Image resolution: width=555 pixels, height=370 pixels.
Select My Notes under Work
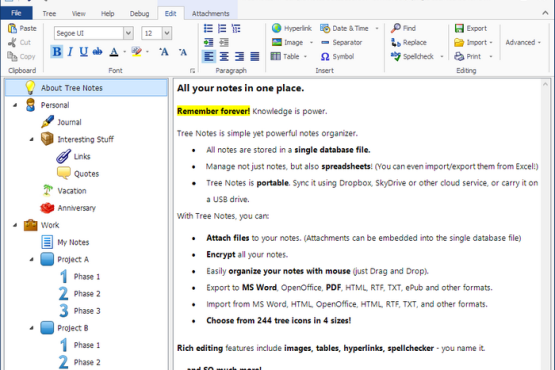point(73,242)
